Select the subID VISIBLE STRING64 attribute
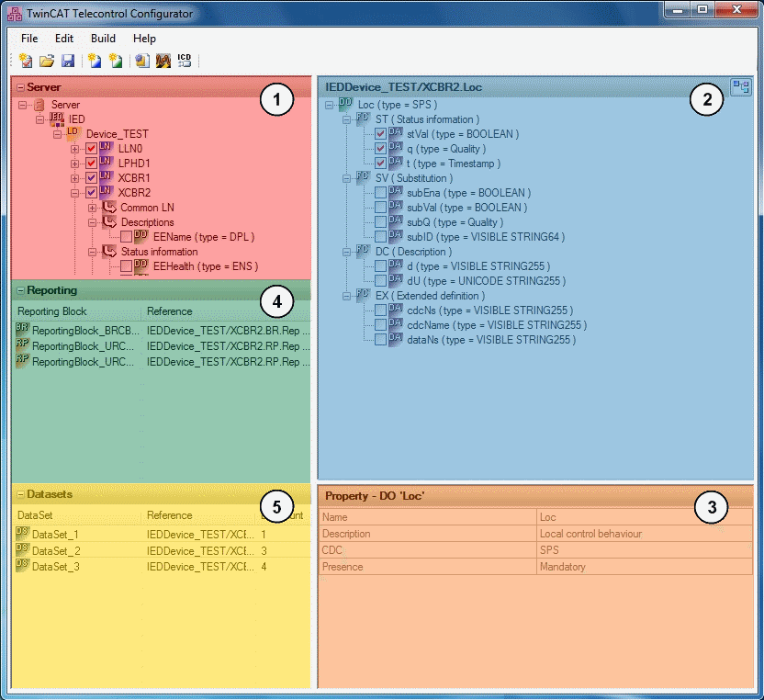 486,237
